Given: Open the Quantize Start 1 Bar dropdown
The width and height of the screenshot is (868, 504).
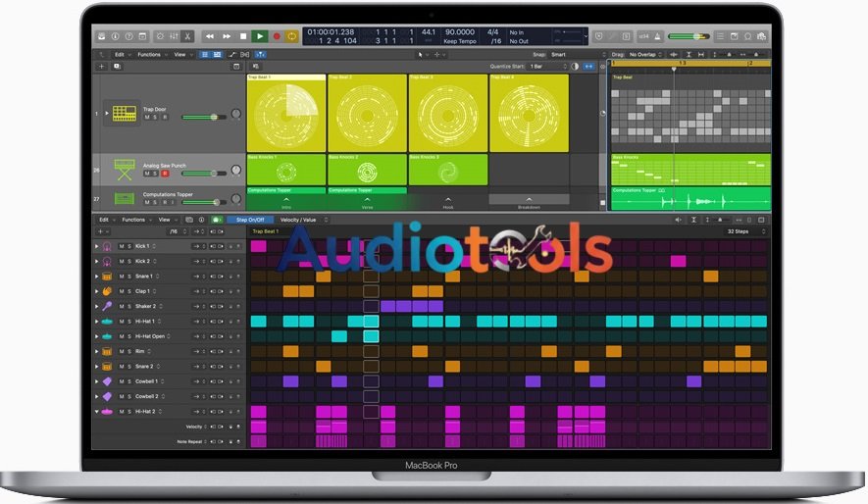Looking at the screenshot, I should tap(548, 67).
